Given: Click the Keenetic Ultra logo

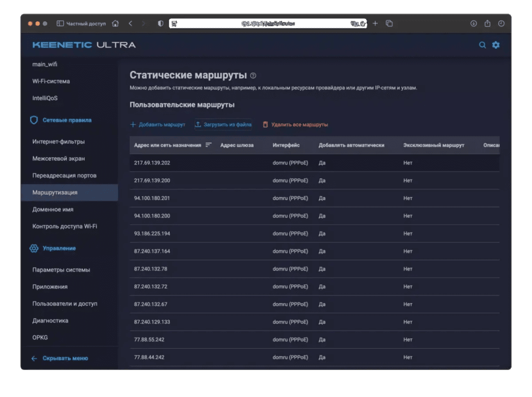Looking at the screenshot, I should (x=84, y=45).
